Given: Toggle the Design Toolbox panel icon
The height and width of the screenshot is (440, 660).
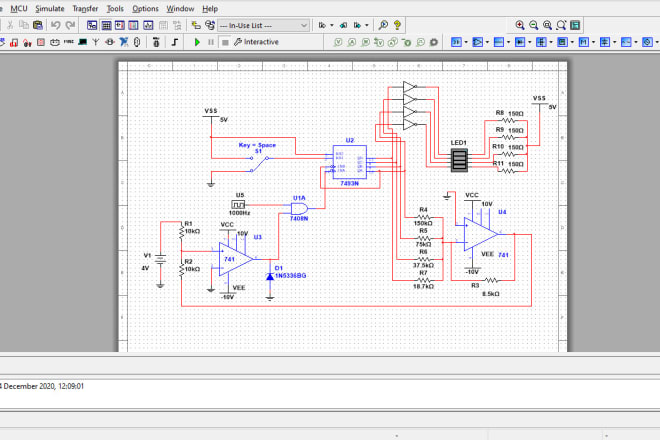Looking at the screenshot, I should click(92, 25).
